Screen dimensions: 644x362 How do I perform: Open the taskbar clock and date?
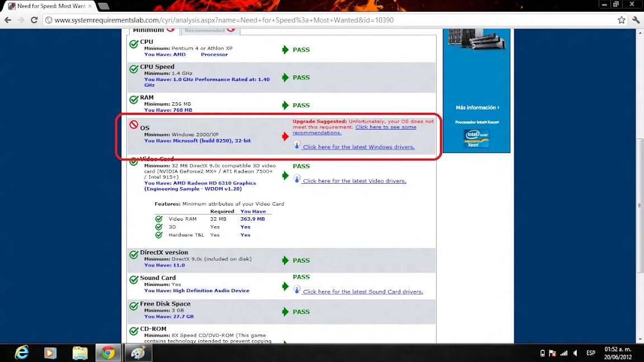pos(618,353)
